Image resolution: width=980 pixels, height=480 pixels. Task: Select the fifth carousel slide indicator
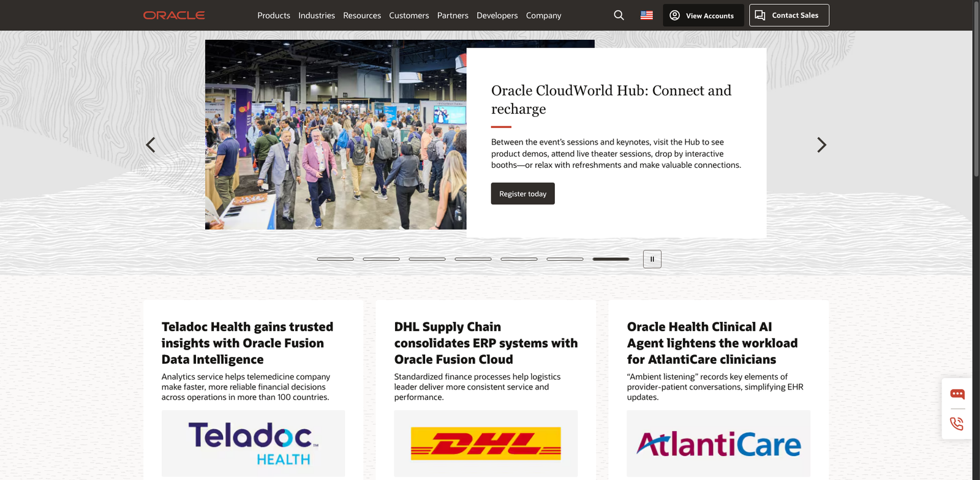(x=519, y=259)
